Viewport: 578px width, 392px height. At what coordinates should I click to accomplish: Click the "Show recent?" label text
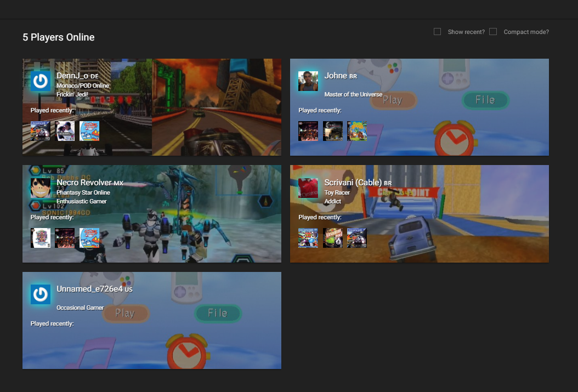click(466, 32)
